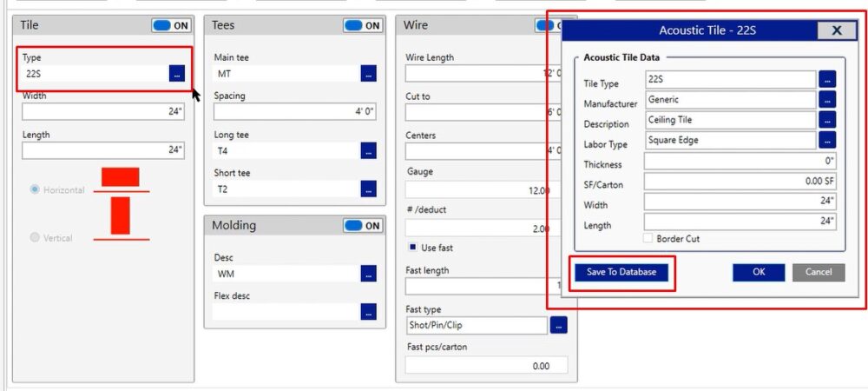Open the Tile Type browse button in panel
Image resolution: width=868 pixels, height=391 pixels.
click(176, 74)
